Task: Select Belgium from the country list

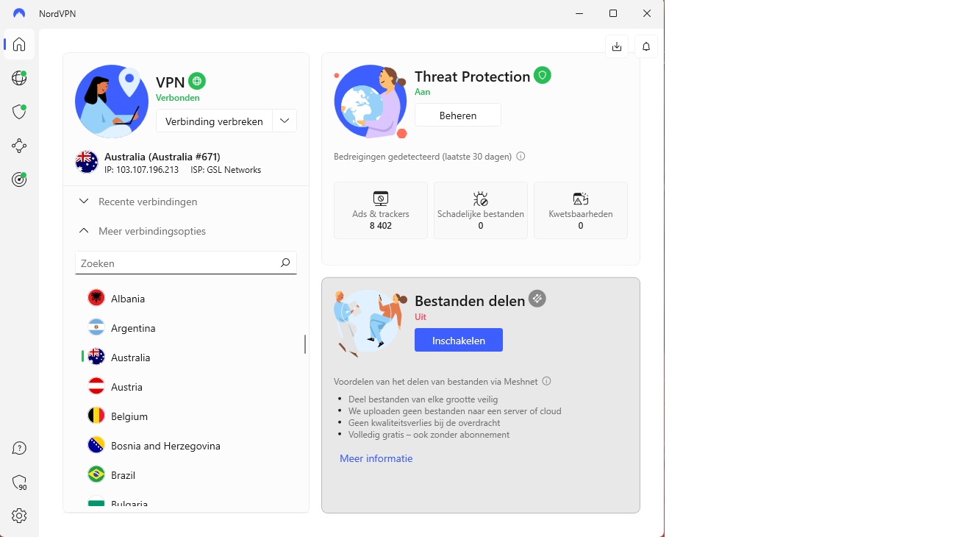Action: point(129,416)
